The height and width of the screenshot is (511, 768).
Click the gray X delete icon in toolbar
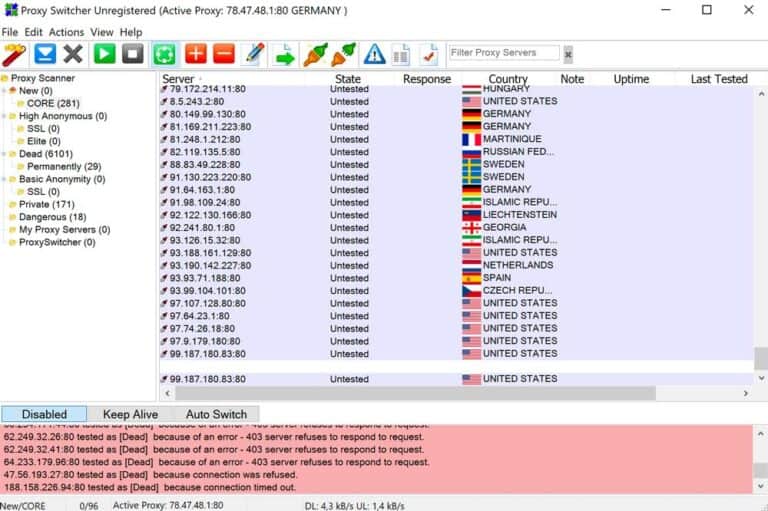coord(73,54)
